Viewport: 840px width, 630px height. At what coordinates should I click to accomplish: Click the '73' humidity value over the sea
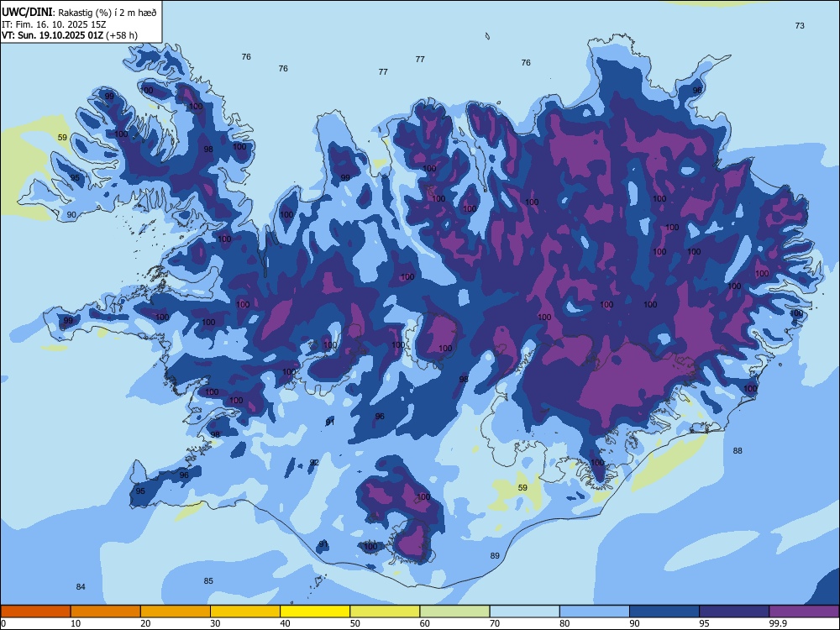[800, 26]
